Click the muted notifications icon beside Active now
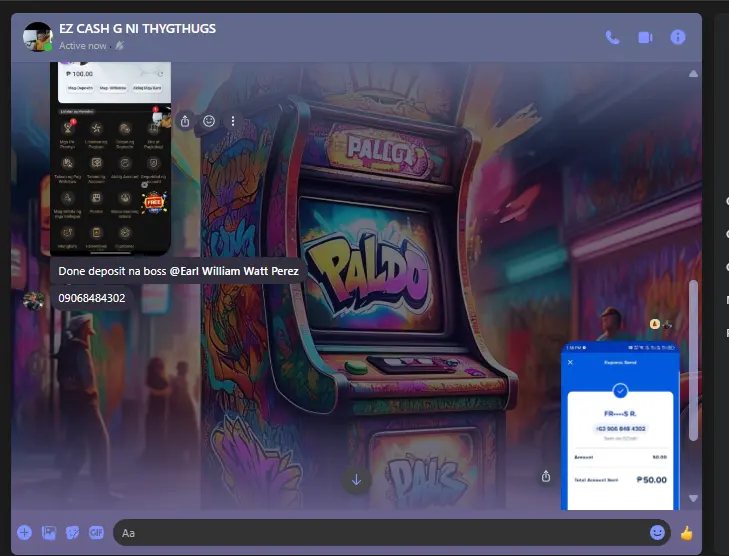 point(119,46)
